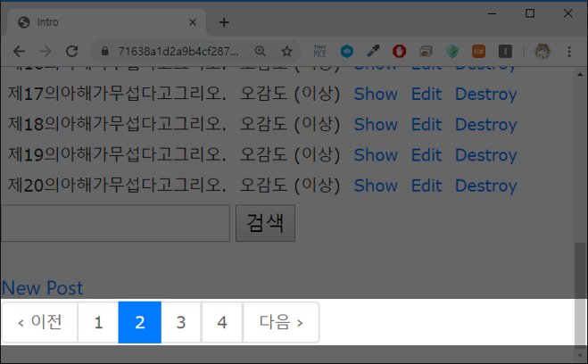588x364 pixels.
Task: Click the scrollbar down arrow
Action: (x=580, y=356)
